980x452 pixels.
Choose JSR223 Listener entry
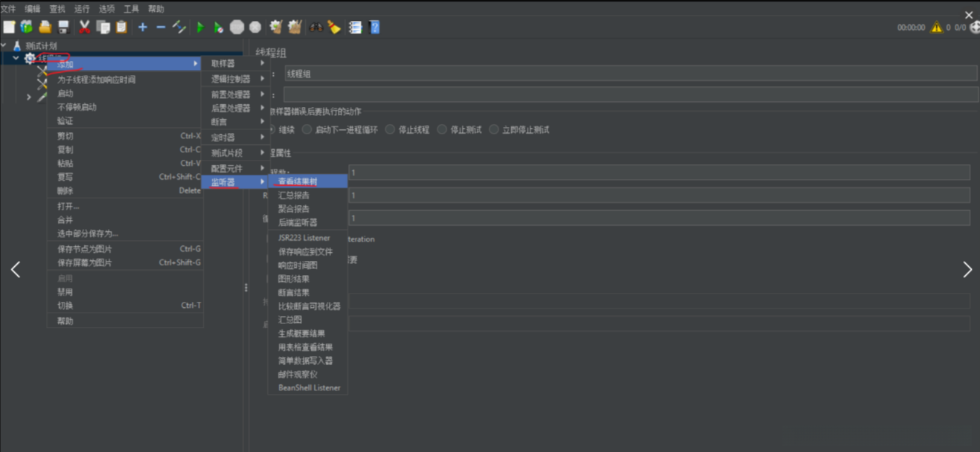[x=307, y=238]
